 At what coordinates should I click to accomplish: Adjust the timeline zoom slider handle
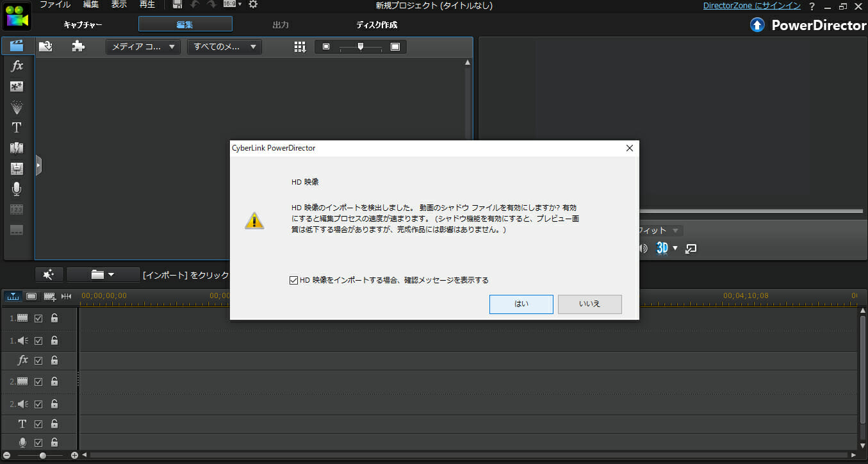pos(43,455)
